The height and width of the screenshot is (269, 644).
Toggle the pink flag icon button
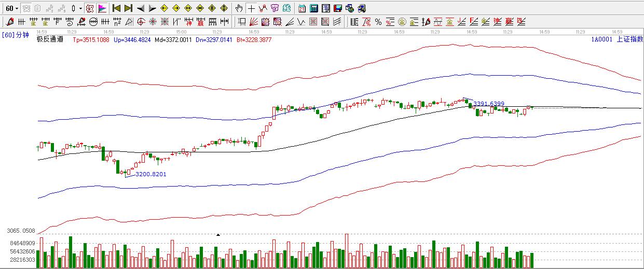click(x=102, y=8)
